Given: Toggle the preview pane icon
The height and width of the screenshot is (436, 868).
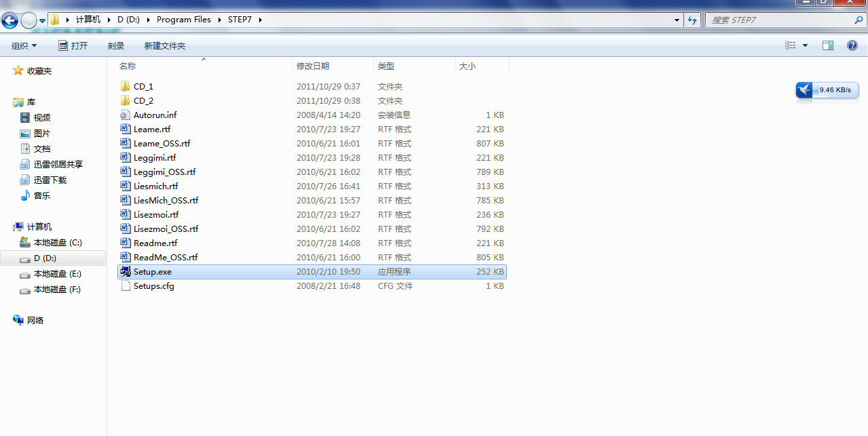Looking at the screenshot, I should [x=828, y=45].
